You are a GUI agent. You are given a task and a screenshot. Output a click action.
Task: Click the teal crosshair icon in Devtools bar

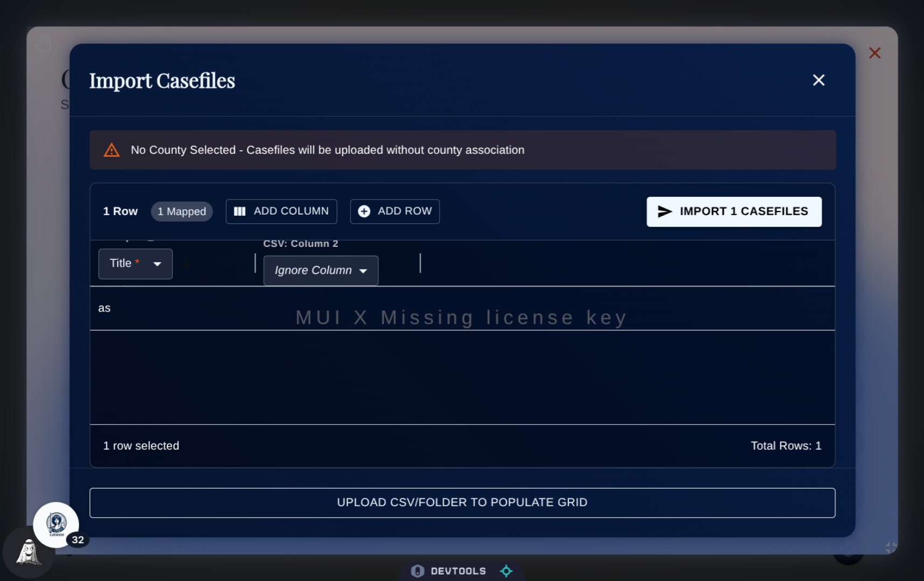click(505, 571)
